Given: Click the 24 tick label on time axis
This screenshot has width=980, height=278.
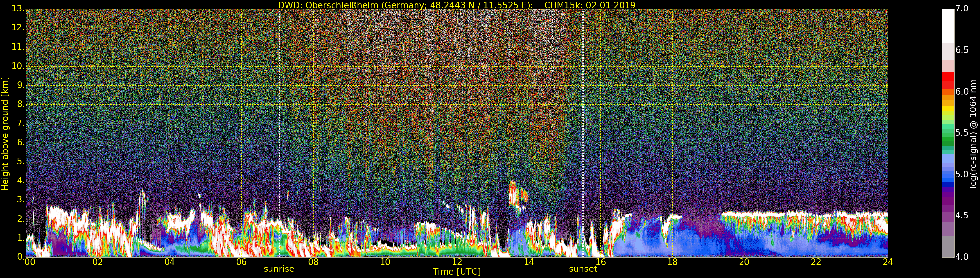Looking at the screenshot, I should [888, 262].
